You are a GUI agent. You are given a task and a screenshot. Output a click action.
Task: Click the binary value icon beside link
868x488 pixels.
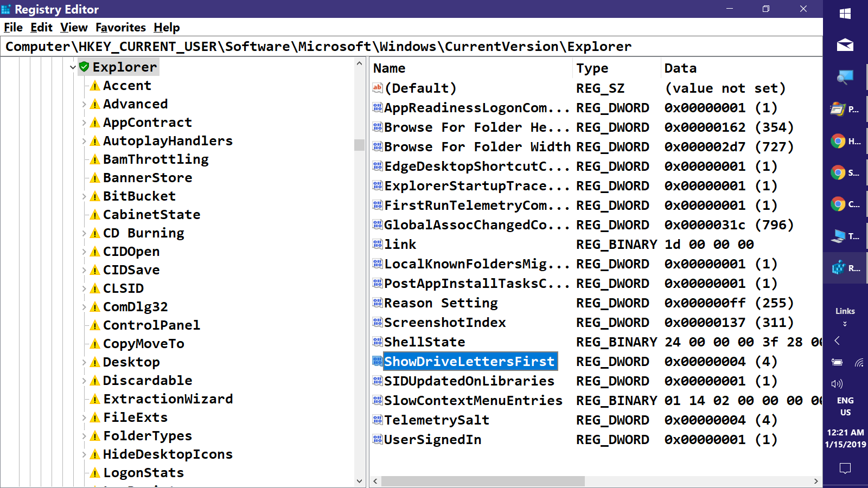[378, 244]
